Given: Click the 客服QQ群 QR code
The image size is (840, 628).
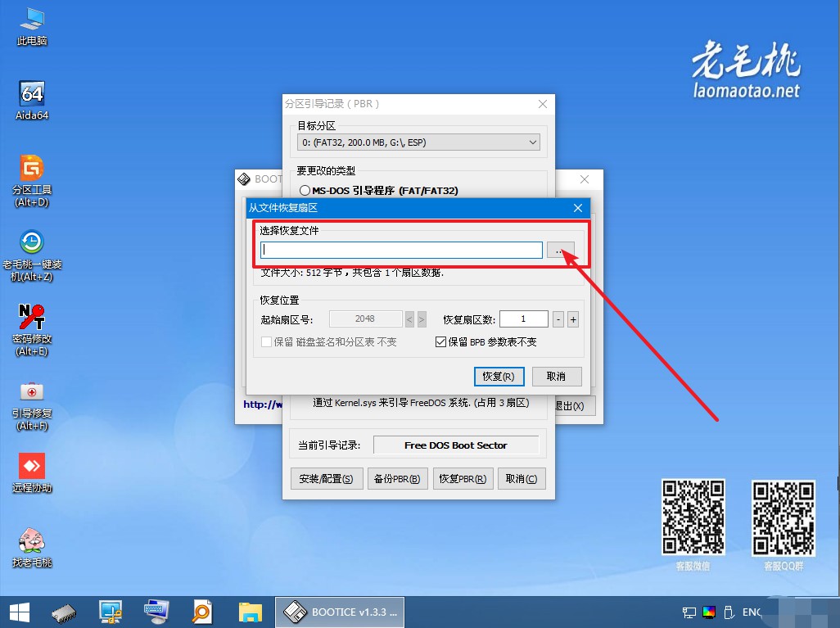Looking at the screenshot, I should [x=784, y=518].
